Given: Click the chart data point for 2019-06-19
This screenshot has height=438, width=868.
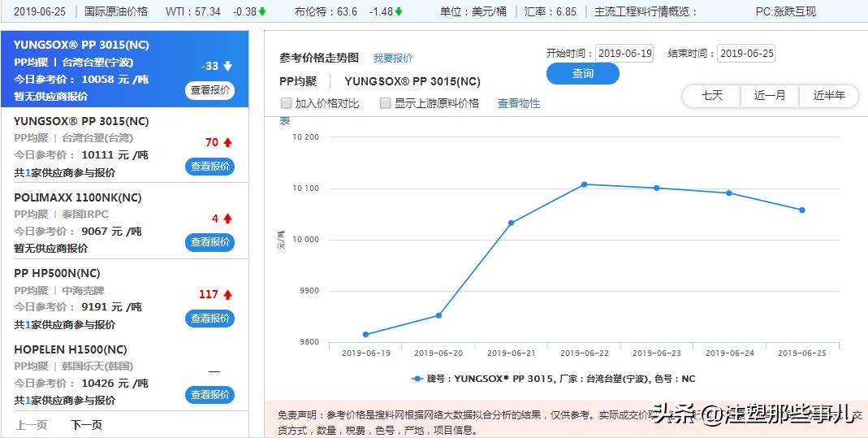Looking at the screenshot, I should click(x=366, y=335).
